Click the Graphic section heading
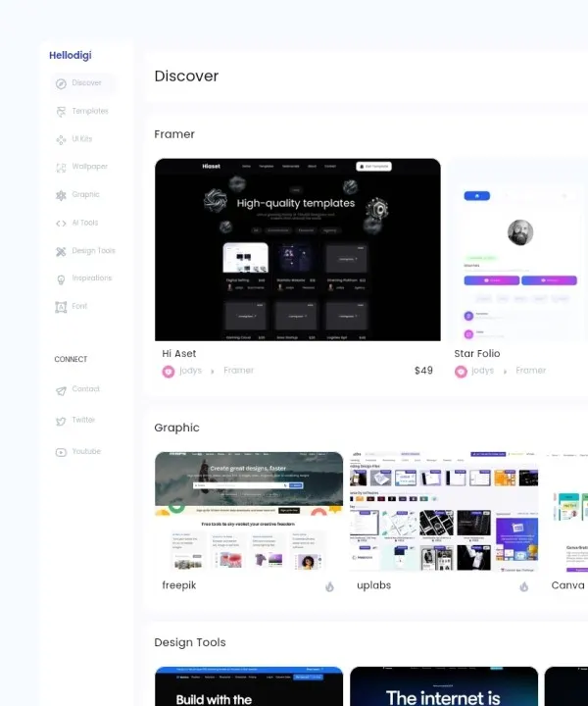588x706 pixels. (x=176, y=428)
